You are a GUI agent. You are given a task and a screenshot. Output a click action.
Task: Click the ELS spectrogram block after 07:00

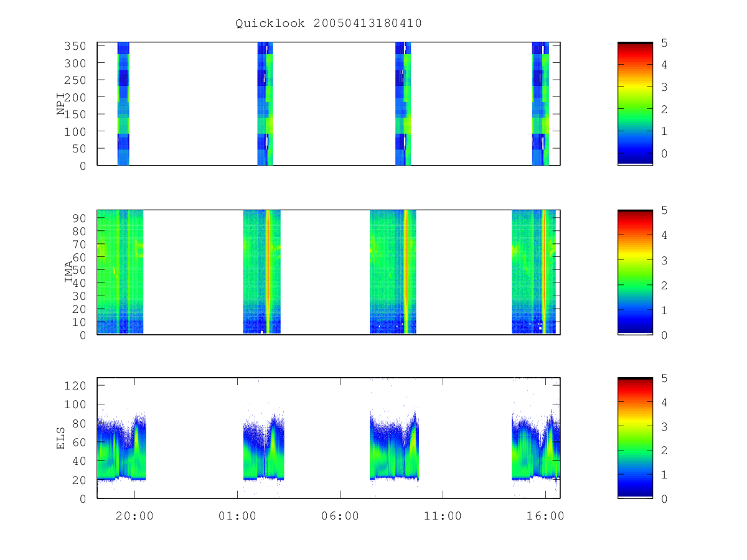[394, 445]
